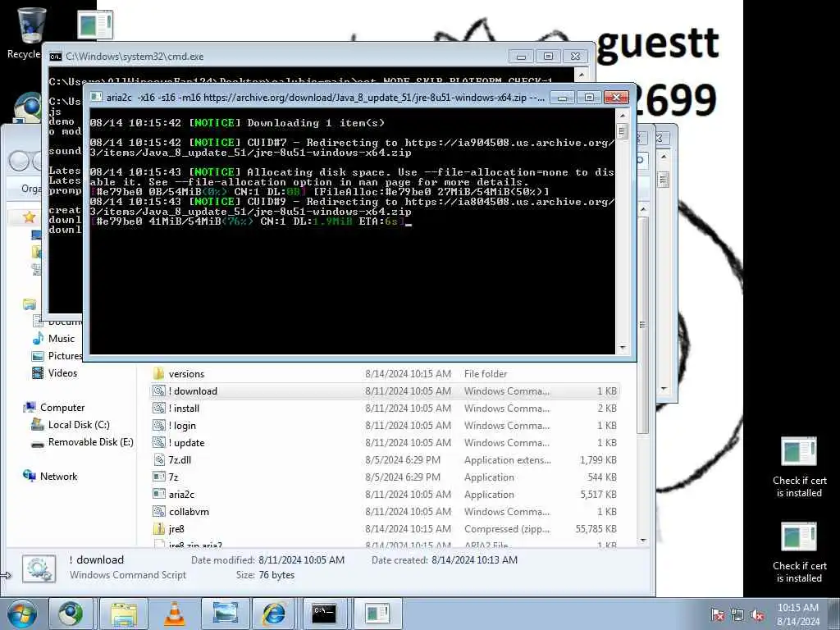Viewport: 840px width, 630px height.
Task: Click the Windows Start orb
Action: (22, 614)
